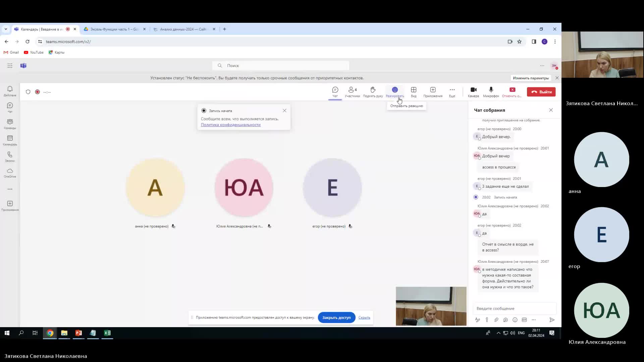Screen dimensions: 644x362
Task: Switch to Эксель-Функции часть 1 tab
Action: (115, 29)
